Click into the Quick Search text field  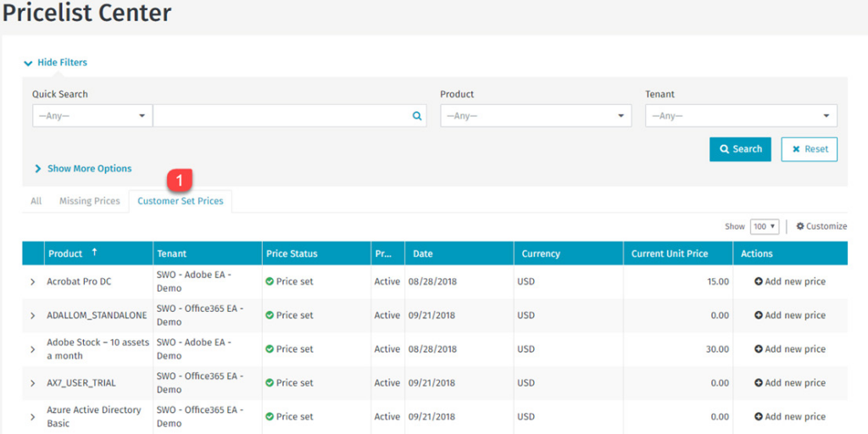coord(280,116)
